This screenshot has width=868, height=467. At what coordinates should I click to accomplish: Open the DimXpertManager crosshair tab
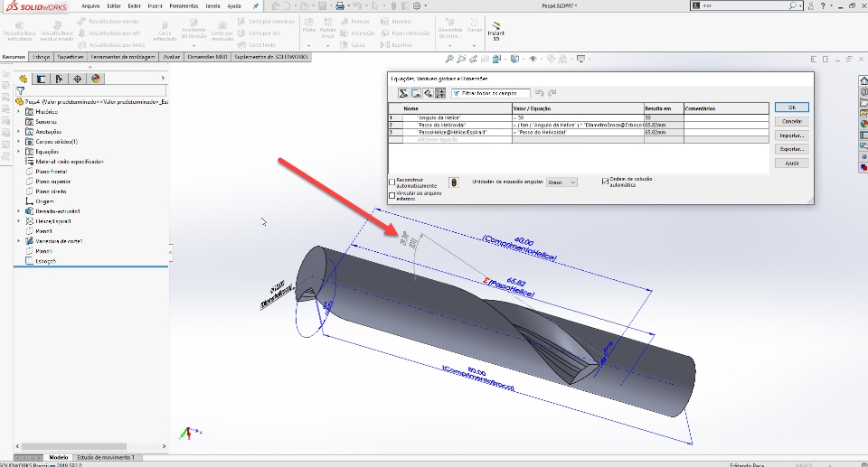click(x=77, y=79)
